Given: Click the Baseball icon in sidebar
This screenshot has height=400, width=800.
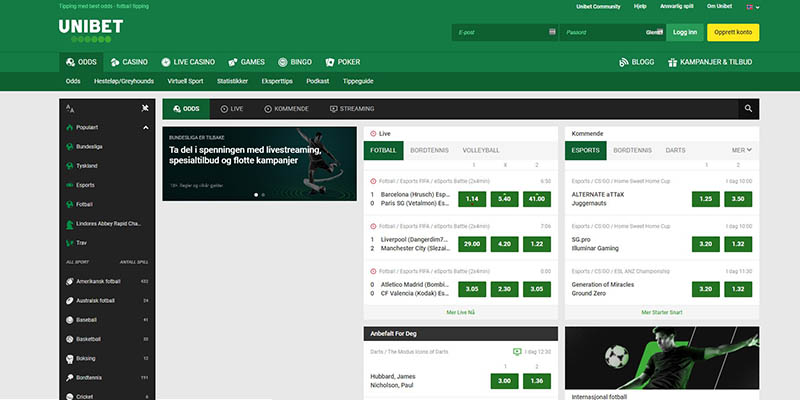Looking at the screenshot, I should [70, 320].
